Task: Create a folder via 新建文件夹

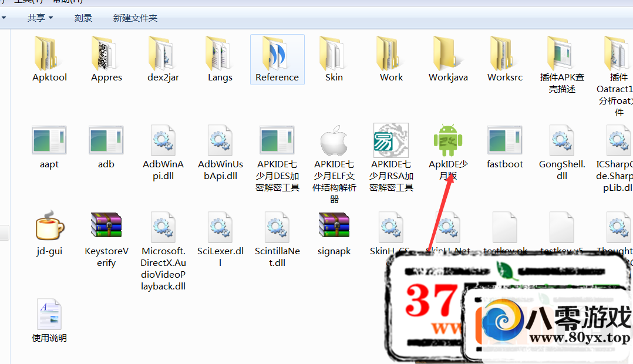Action: [x=135, y=18]
